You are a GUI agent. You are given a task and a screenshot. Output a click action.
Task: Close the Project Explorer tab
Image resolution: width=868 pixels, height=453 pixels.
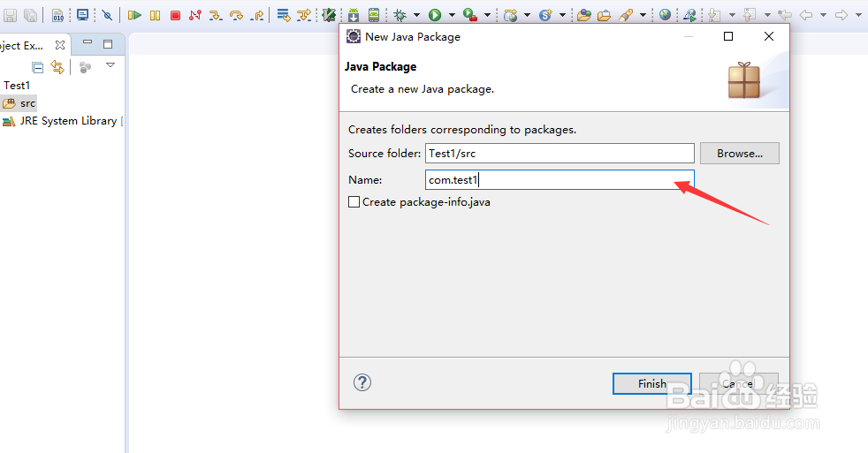click(x=60, y=45)
